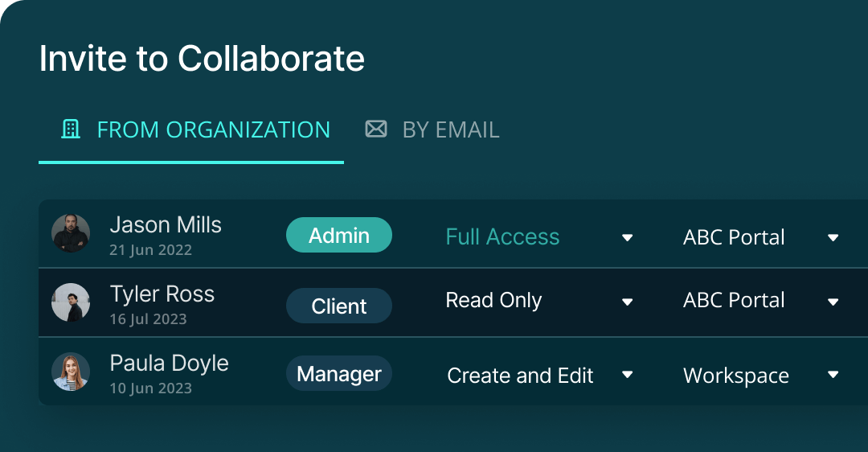This screenshot has height=452, width=868.
Task: Click the Manager role badge
Action: tap(339, 374)
